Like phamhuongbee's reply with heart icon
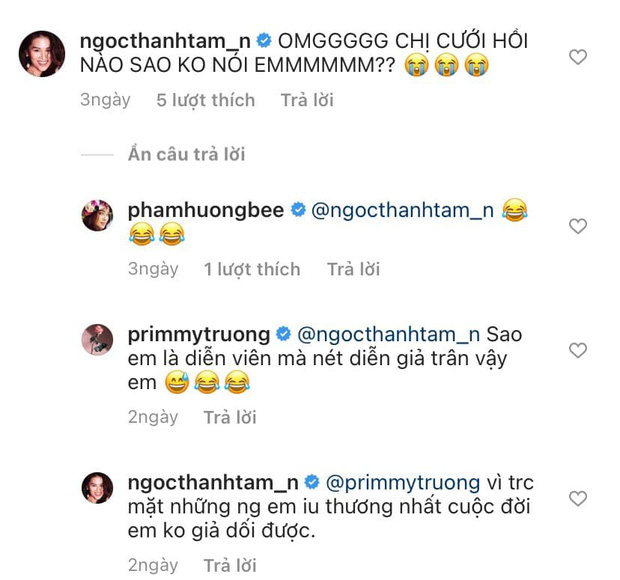Screen dimensions: 620x580 coord(577,226)
